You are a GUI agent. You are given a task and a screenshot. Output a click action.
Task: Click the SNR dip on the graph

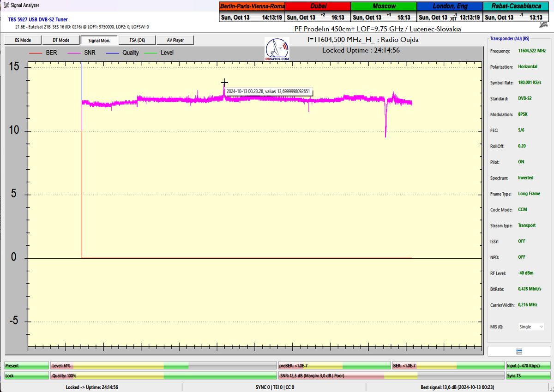click(x=385, y=131)
